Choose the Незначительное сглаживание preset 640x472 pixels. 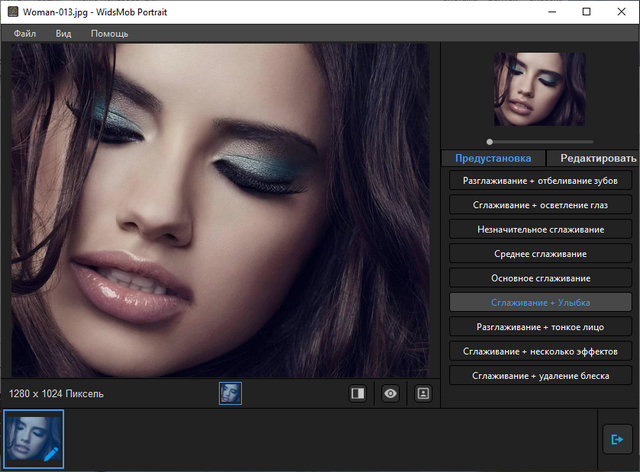[x=540, y=229]
